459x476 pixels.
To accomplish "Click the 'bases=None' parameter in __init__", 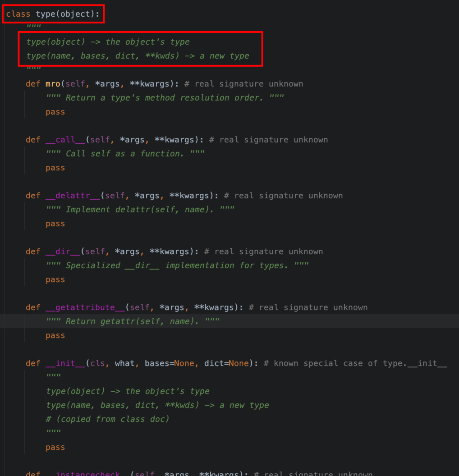I will tap(170, 363).
